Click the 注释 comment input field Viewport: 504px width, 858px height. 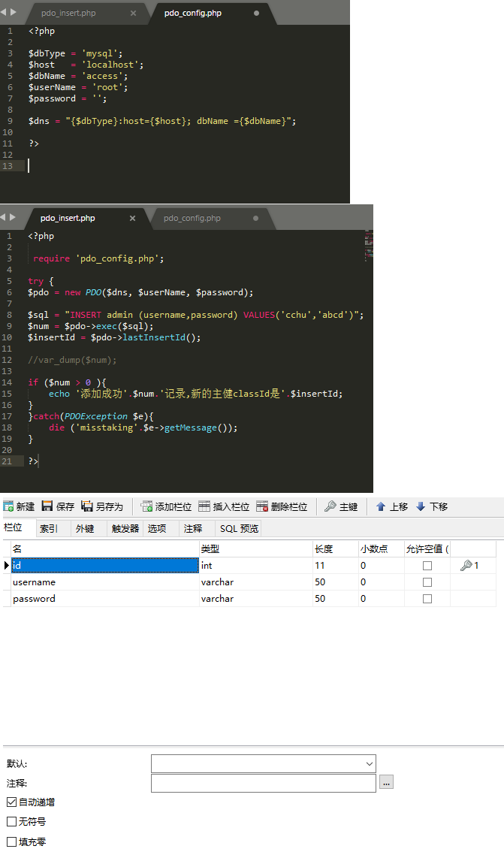coord(263,783)
